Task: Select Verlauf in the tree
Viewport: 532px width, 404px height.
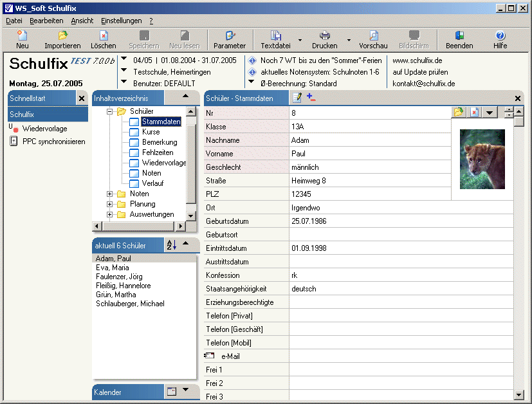Action: point(152,183)
